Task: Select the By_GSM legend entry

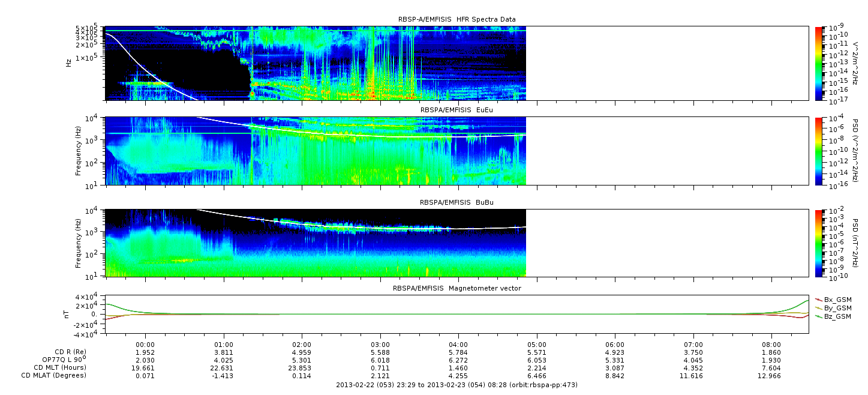Action: point(837,308)
